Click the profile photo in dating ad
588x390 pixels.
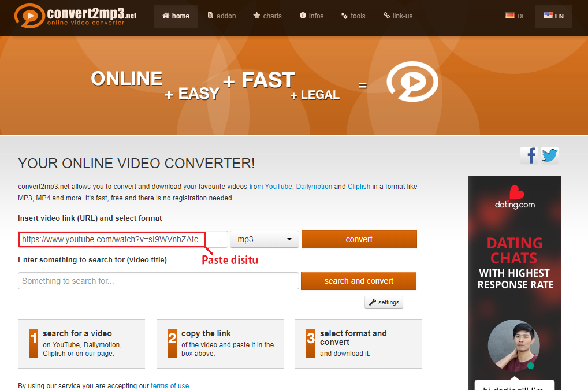(513, 346)
